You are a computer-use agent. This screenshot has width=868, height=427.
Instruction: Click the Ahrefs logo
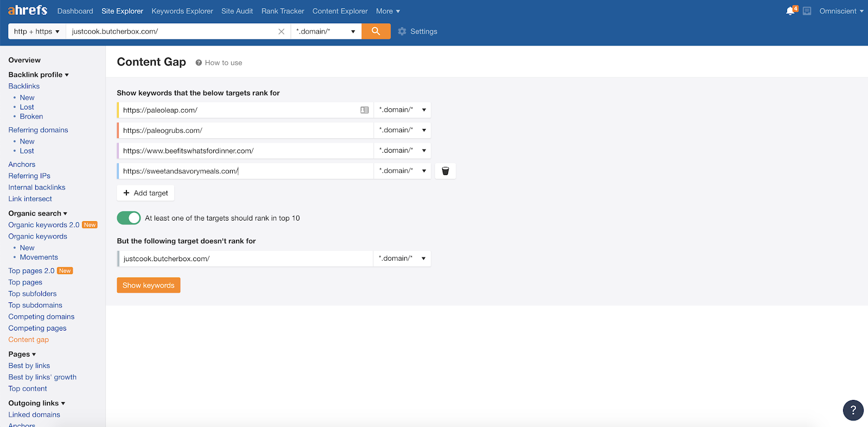coord(28,10)
